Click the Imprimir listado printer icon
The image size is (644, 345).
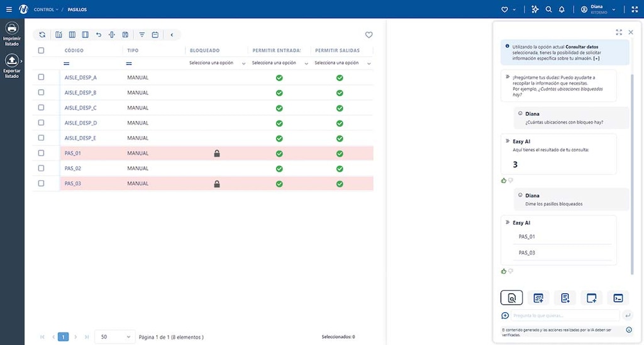click(12, 28)
